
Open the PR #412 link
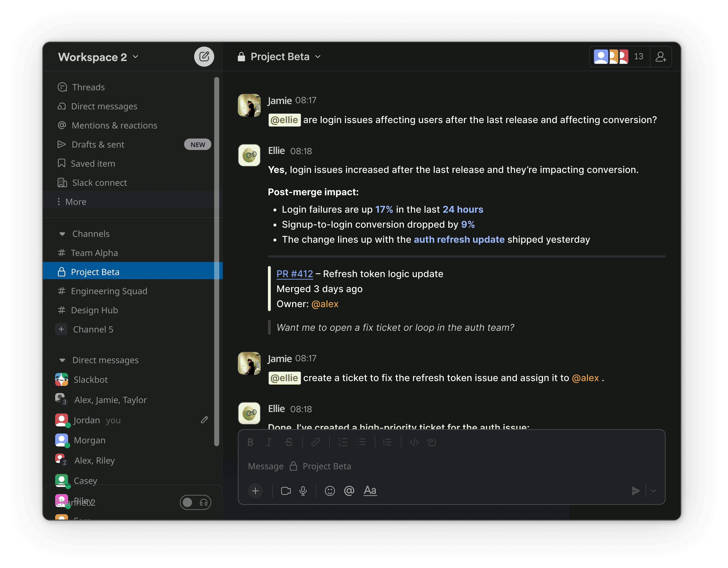294,274
